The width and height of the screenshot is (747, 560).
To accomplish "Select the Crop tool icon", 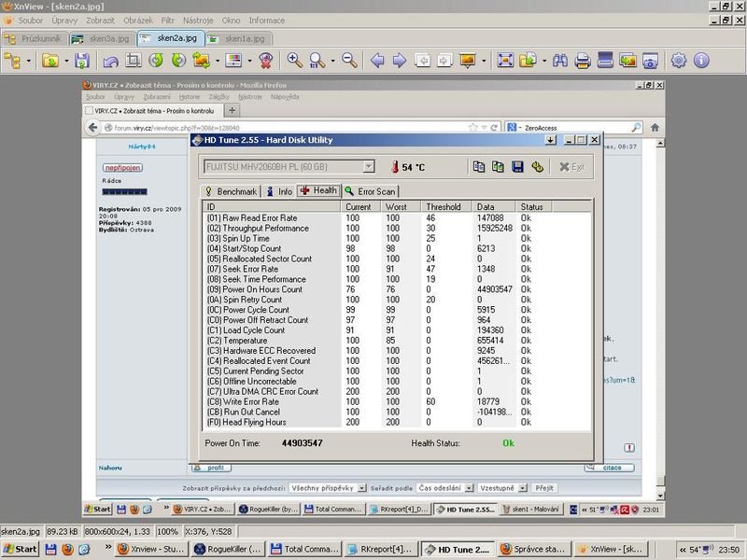I will tap(134, 61).
